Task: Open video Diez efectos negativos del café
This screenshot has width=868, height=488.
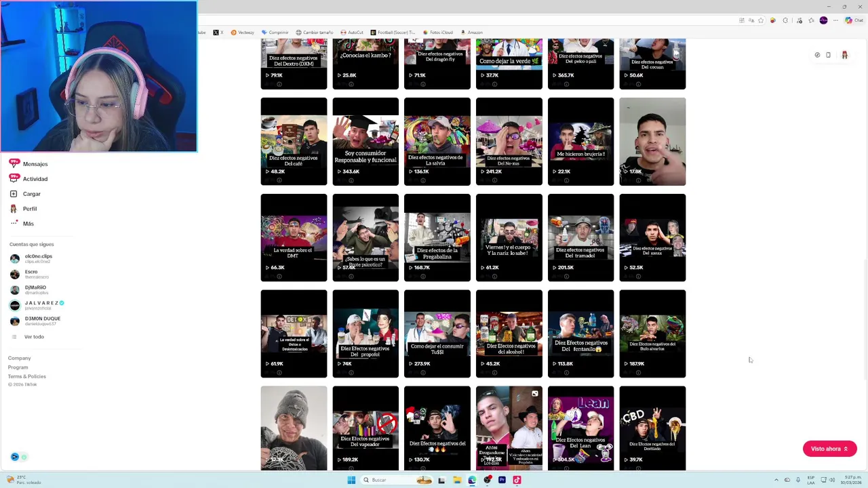Action: (294, 141)
